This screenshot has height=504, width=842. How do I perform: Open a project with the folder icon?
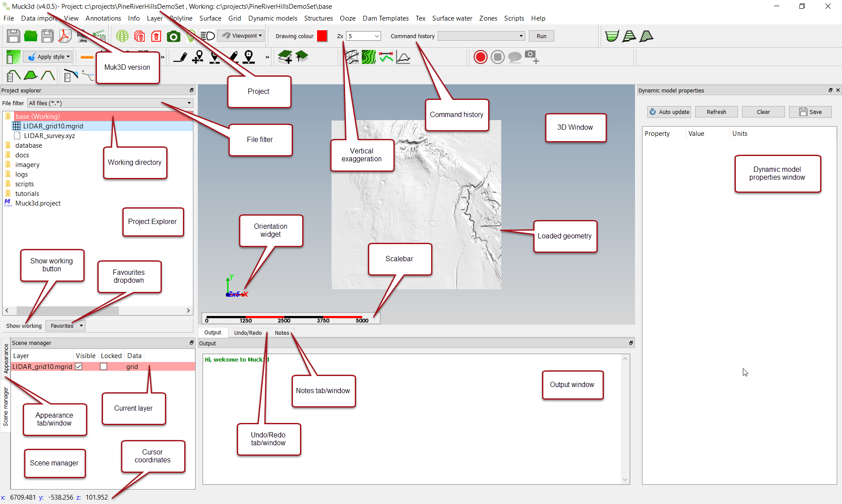pos(30,36)
